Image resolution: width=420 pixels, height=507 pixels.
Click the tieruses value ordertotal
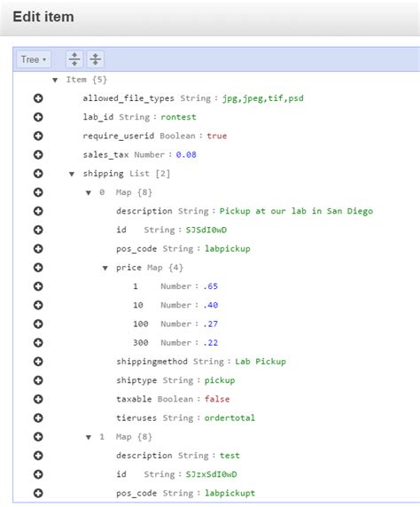229,418
